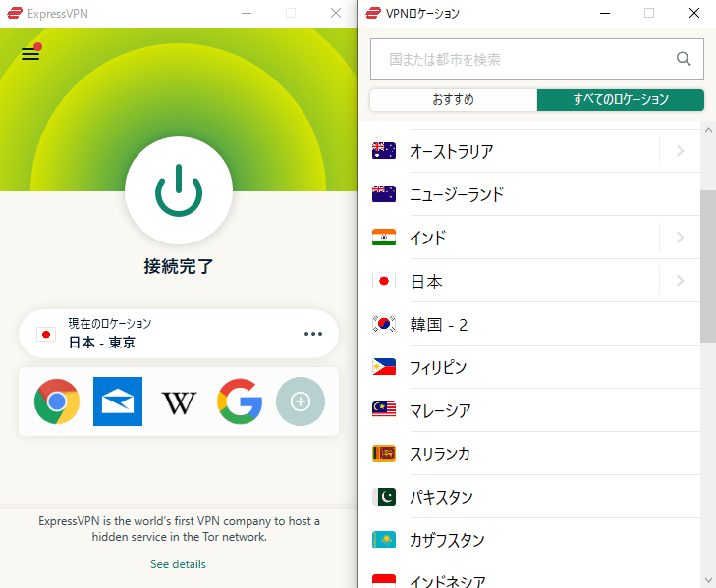This screenshot has width=716, height=588.
Task: Launch the Chrome shortcut icon
Action: (x=57, y=401)
